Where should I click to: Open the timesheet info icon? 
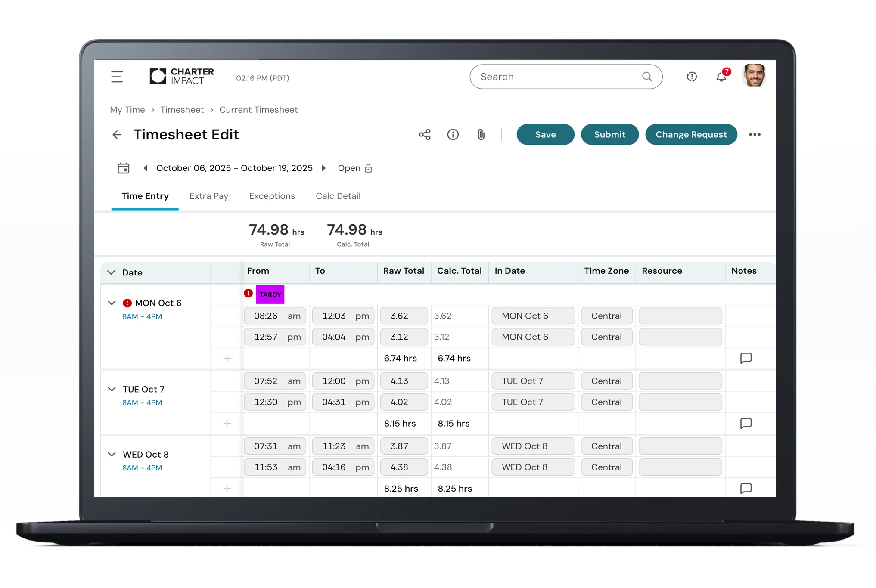click(x=453, y=135)
